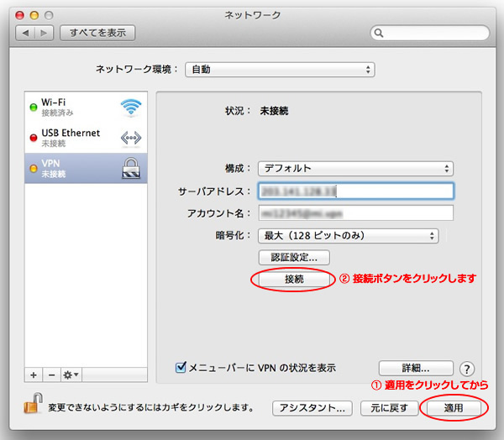Click the forward navigation arrow

point(44,33)
